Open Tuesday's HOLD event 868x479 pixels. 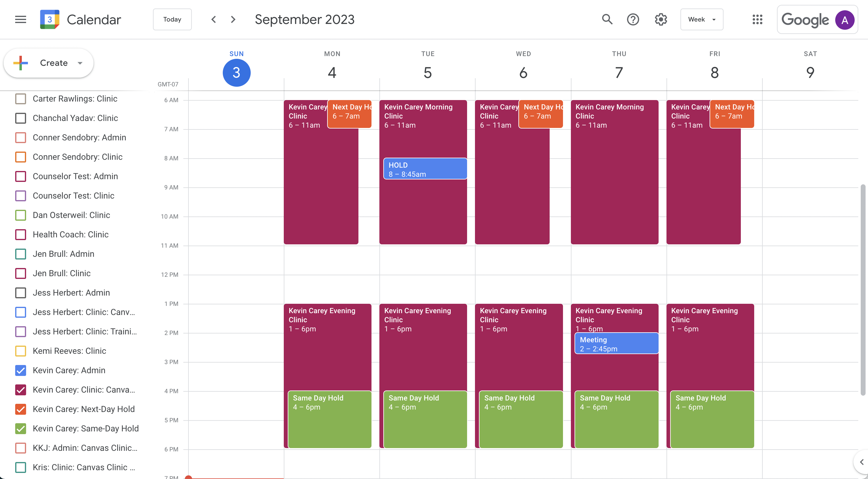[425, 168]
